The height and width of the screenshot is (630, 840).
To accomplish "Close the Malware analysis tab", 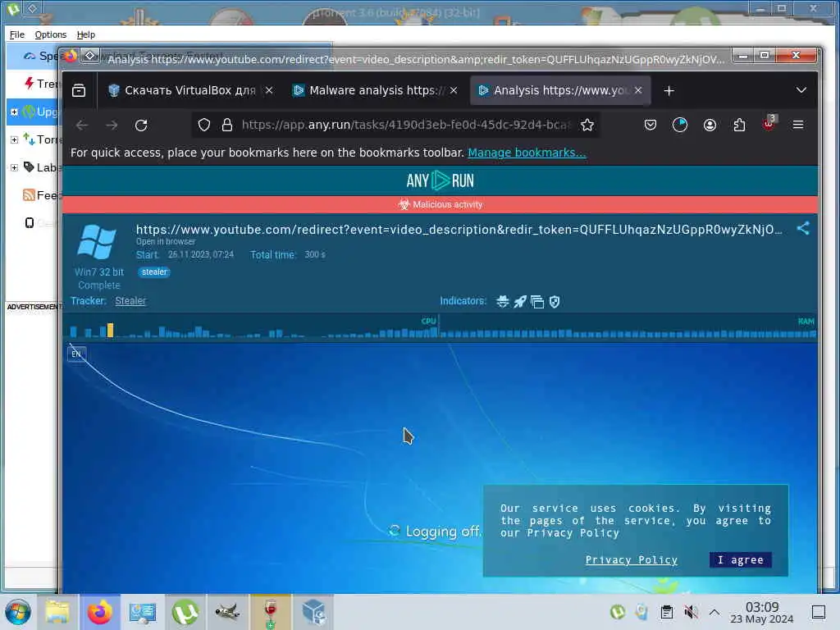I will (x=454, y=90).
